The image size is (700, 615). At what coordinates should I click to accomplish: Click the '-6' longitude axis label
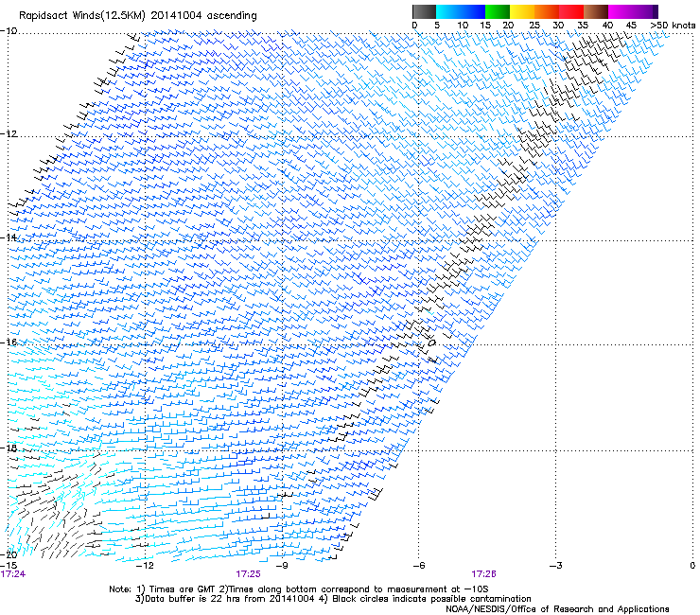pyautogui.click(x=418, y=566)
